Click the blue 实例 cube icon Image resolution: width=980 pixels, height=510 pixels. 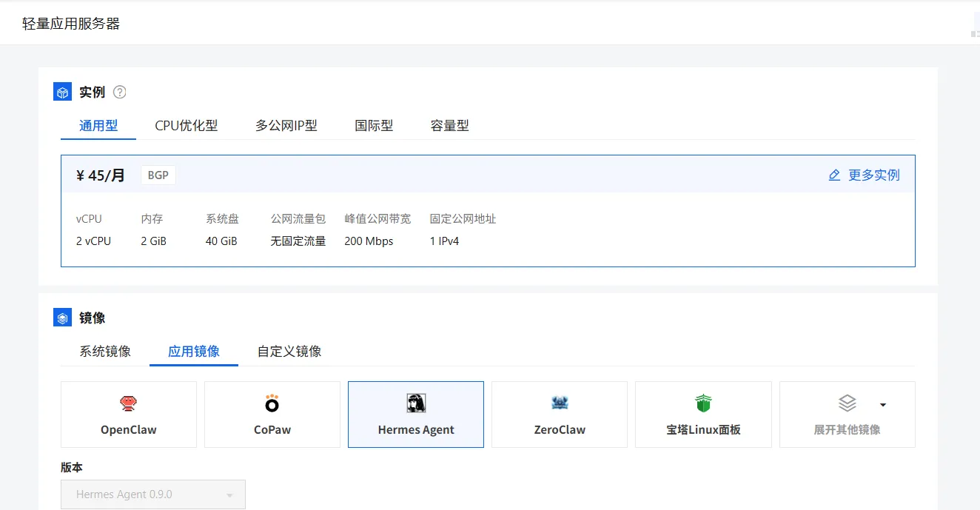62,92
